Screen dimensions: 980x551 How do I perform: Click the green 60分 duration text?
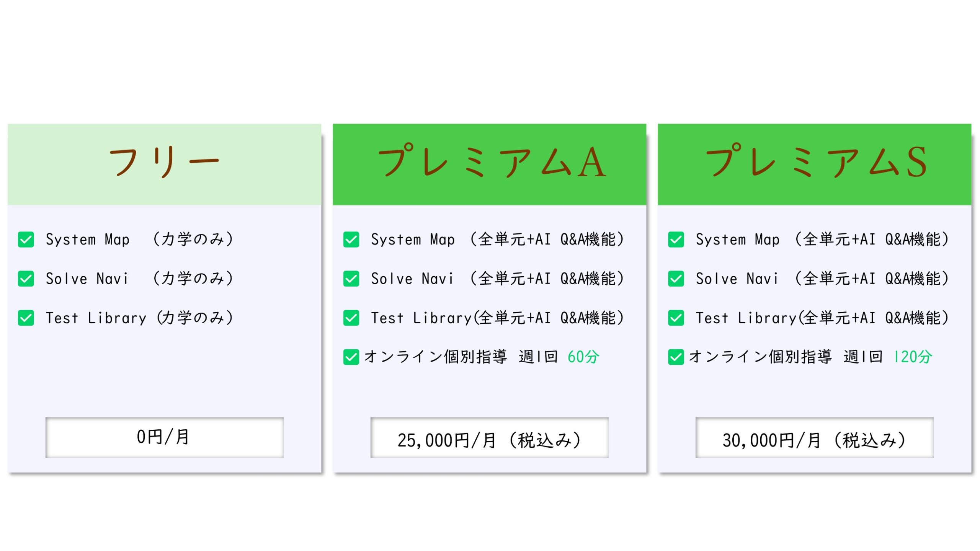pyautogui.click(x=583, y=357)
